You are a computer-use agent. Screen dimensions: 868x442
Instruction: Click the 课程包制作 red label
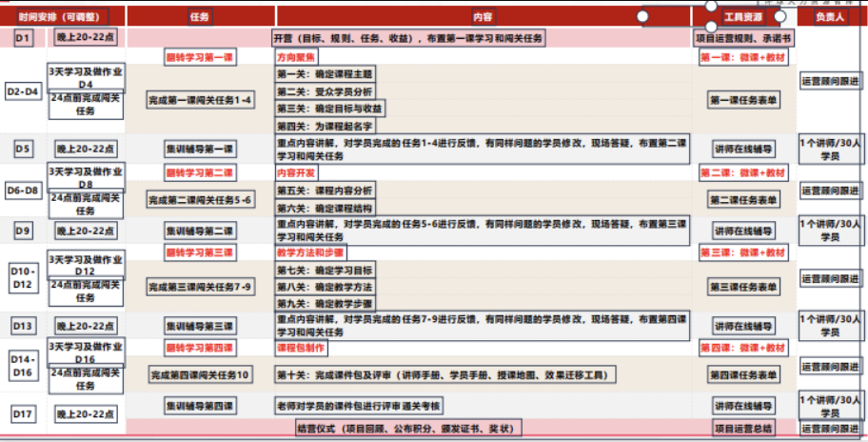(301, 349)
